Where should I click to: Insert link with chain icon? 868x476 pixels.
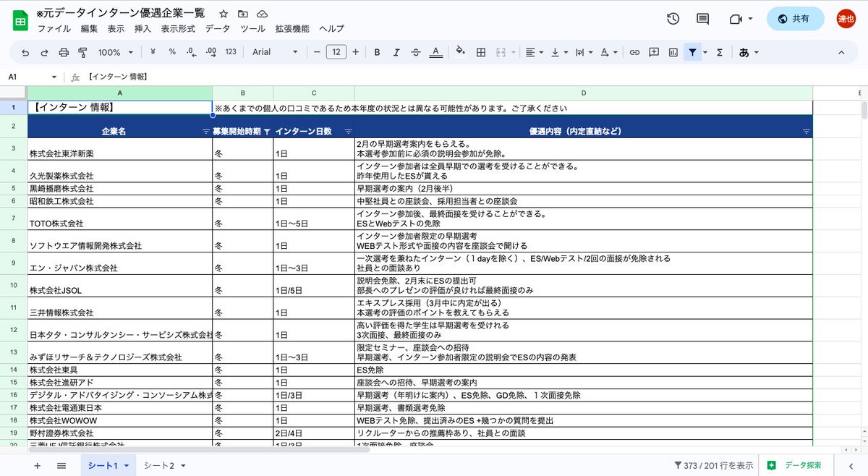tap(634, 52)
